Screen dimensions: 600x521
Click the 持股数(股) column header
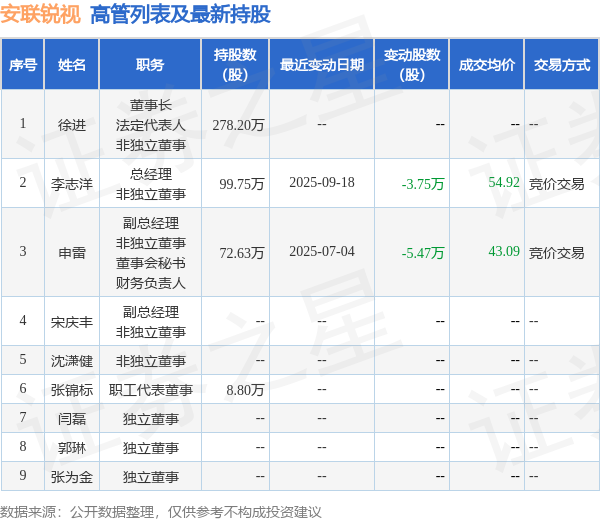coord(235,65)
